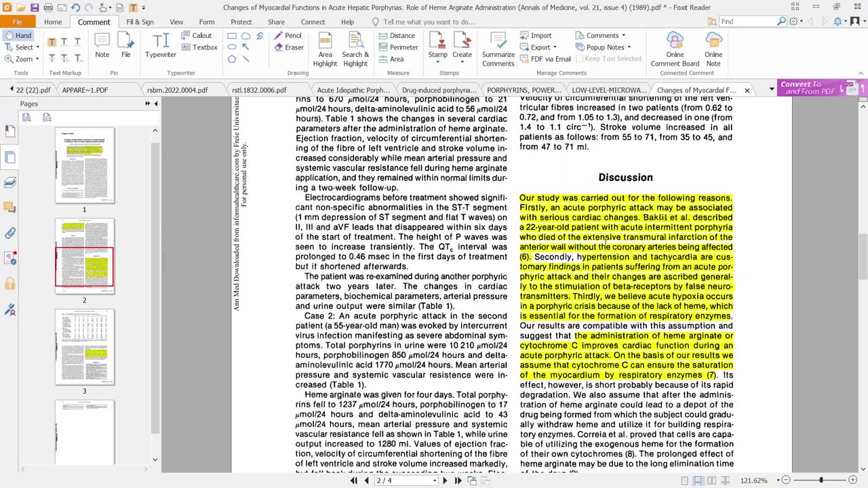Image resolution: width=868 pixels, height=488 pixels.
Task: Add a Note comment
Action: (x=102, y=46)
